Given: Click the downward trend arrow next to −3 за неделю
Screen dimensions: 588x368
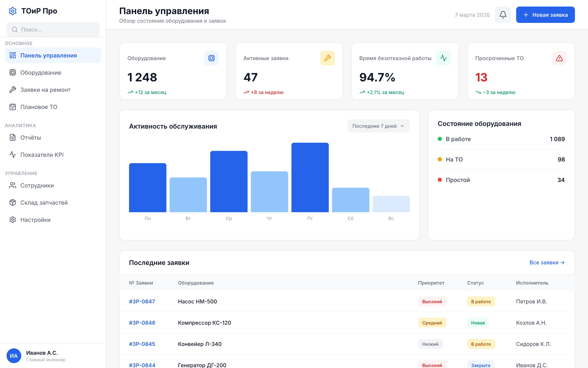Looking at the screenshot, I should click(x=478, y=92).
